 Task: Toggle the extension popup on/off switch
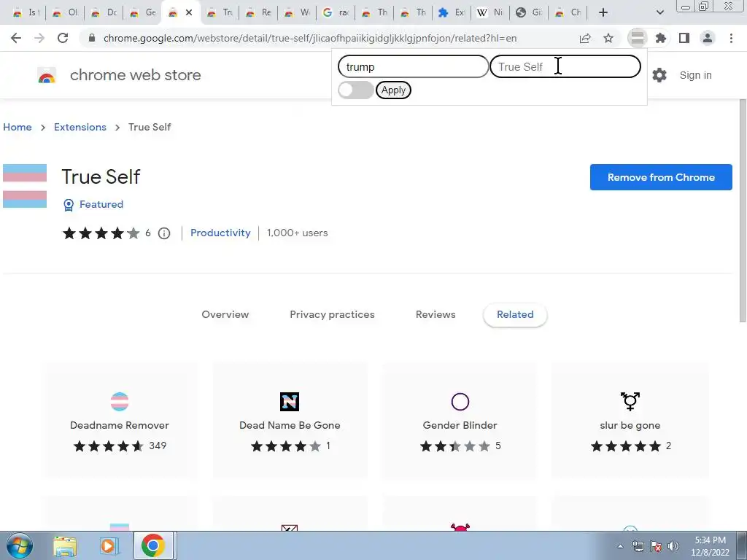click(356, 90)
